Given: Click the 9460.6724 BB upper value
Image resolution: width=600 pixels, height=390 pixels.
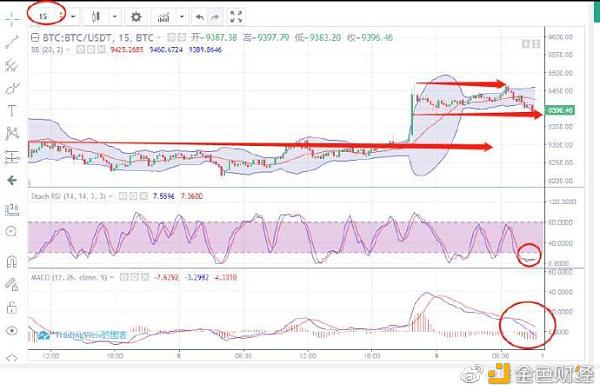Looking at the screenshot, I should click(166, 49).
